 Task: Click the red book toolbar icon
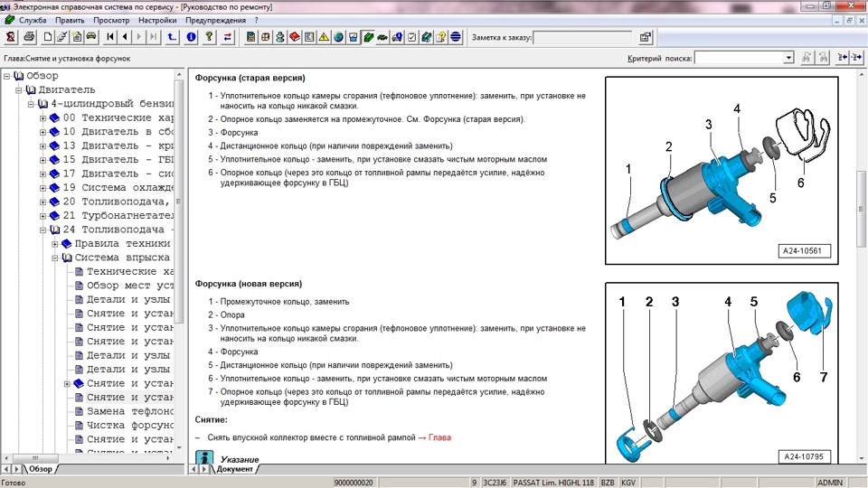295,37
